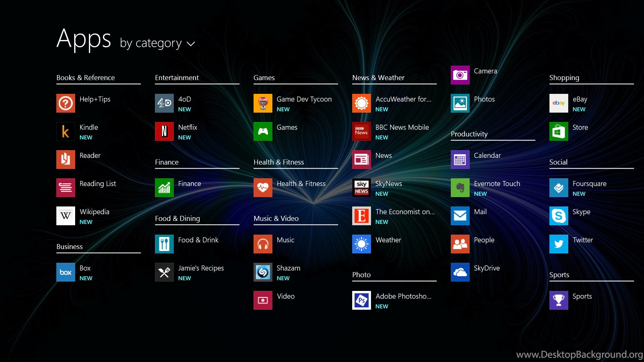Launch the Wikipedia app icon
This screenshot has width=644, height=362.
[x=66, y=216]
